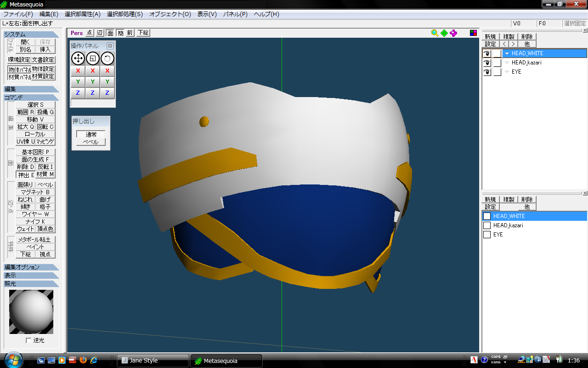Screen dimensions: 588x368
Task: Click the green pan view icon
Action: click(444, 33)
